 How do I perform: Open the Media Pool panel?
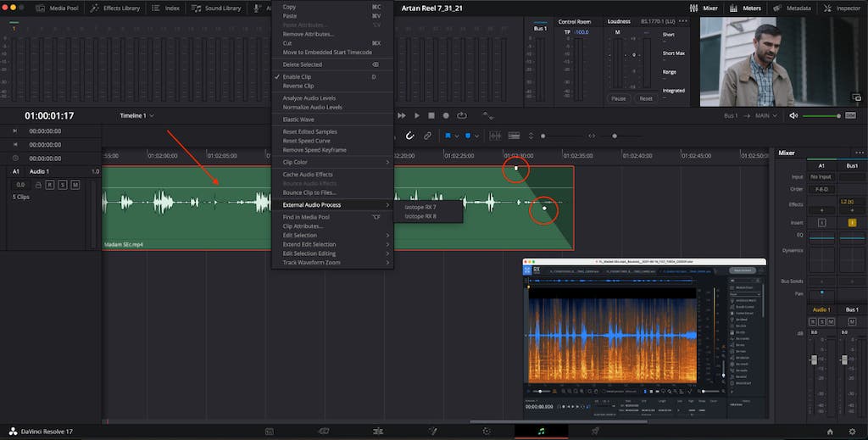(57, 8)
